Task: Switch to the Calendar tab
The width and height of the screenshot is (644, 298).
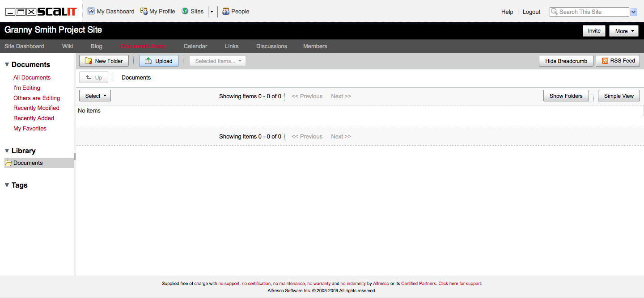Action: [195, 46]
